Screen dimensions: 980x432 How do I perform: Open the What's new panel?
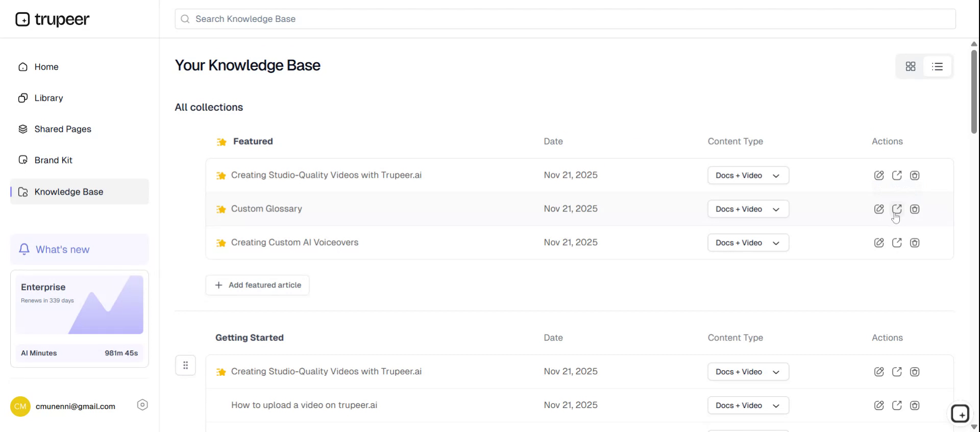coord(80,249)
